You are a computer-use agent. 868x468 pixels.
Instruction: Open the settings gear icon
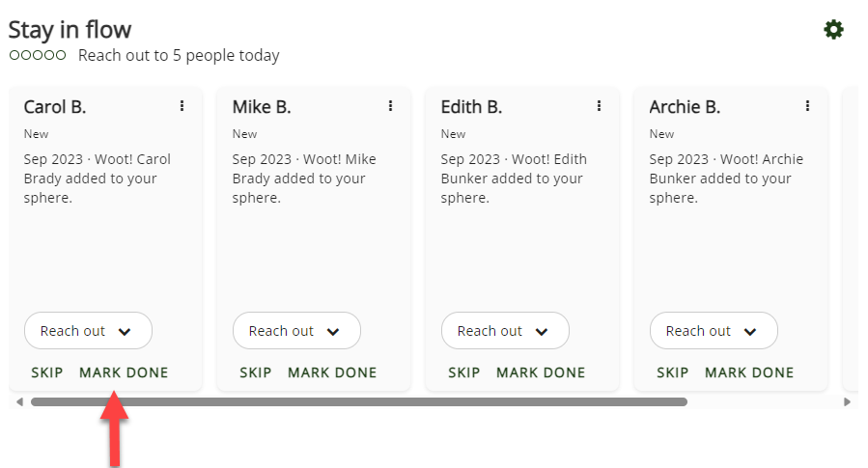point(833,30)
